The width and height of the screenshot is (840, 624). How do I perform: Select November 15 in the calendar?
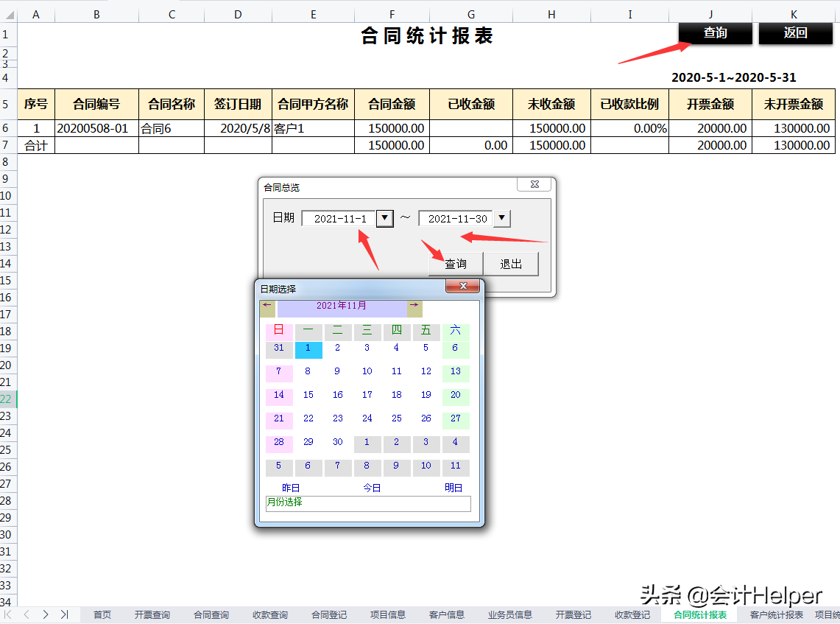pos(308,395)
